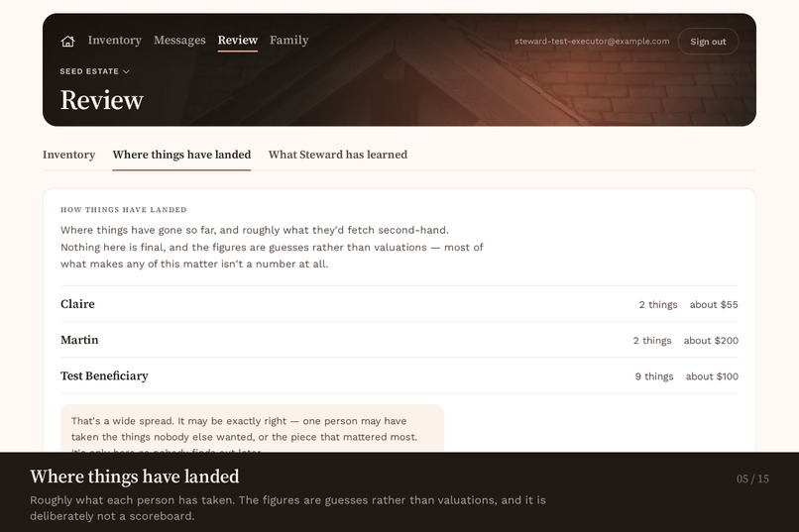Click the 'Where things have landed' caption title
This screenshot has height=532, width=799.
pyautogui.click(x=135, y=477)
